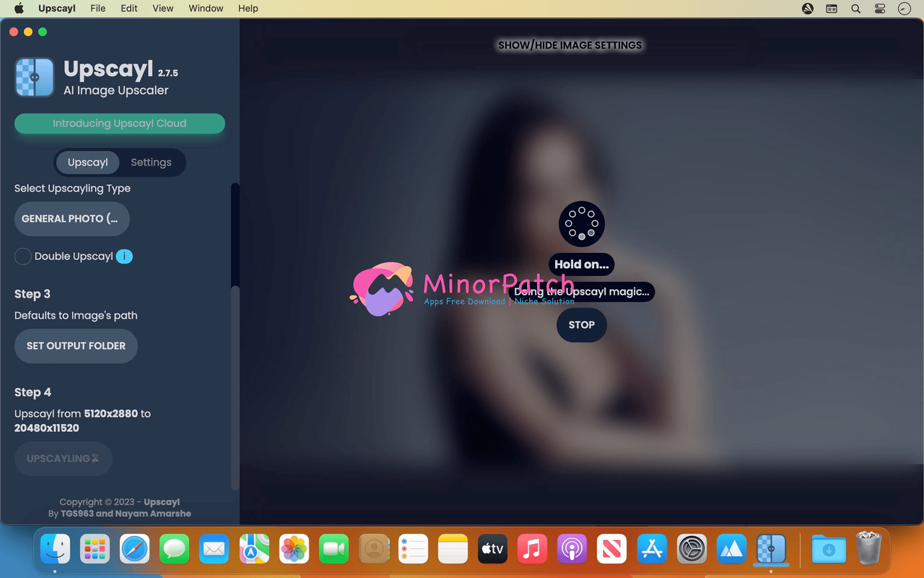Open the Window menu

coord(206,9)
